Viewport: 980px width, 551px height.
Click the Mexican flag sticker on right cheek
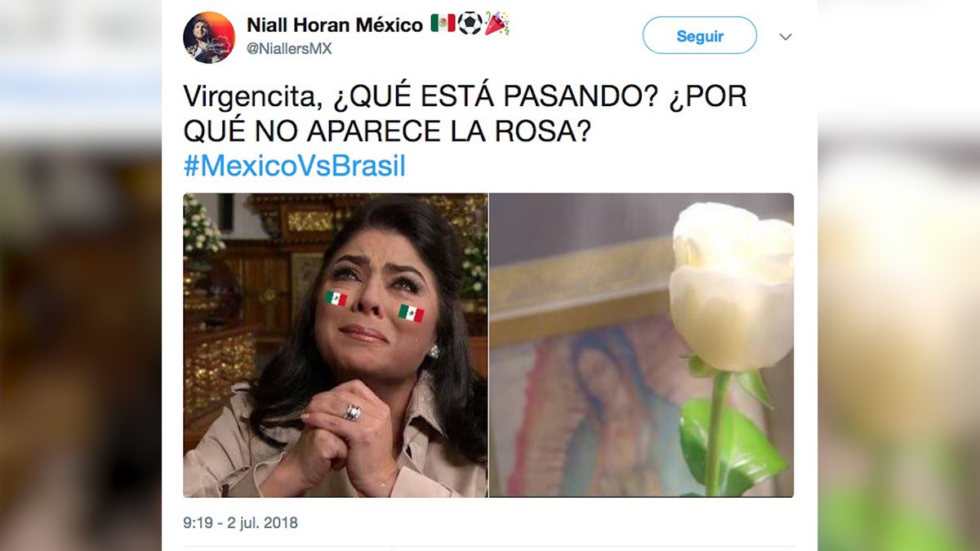(411, 313)
